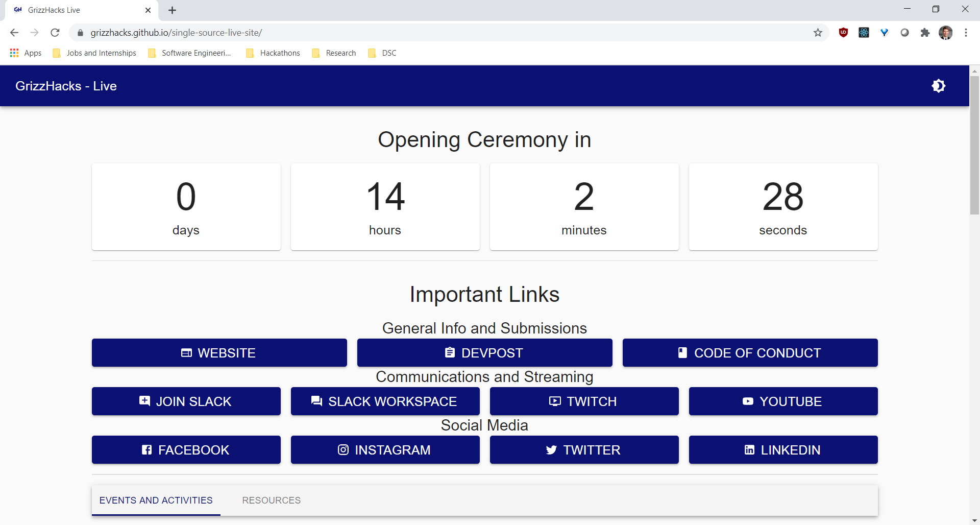Open the Chrome profile avatar
The image size is (980, 525).
pos(945,33)
